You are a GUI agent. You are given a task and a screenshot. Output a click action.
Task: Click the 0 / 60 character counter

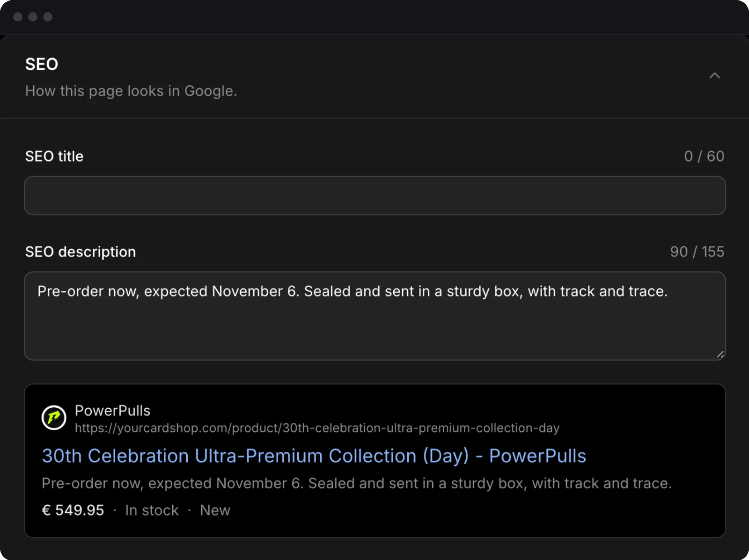click(x=704, y=156)
